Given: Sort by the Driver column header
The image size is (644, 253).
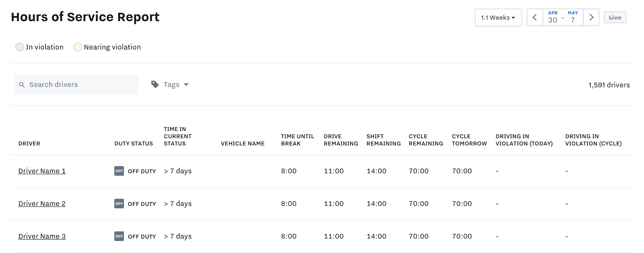Looking at the screenshot, I should click(x=29, y=144).
